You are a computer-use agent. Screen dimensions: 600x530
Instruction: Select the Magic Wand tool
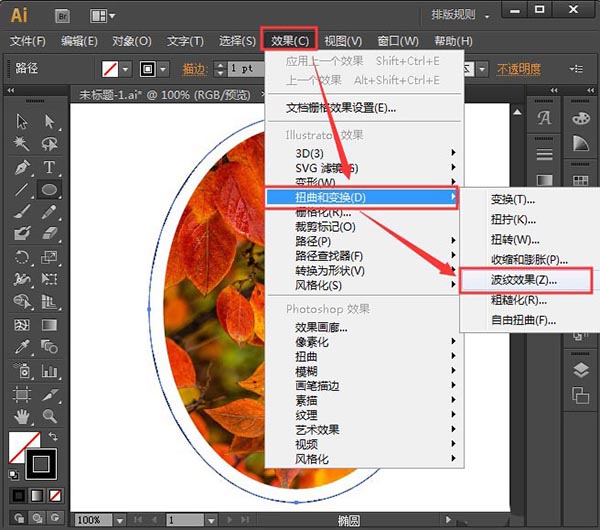22,144
